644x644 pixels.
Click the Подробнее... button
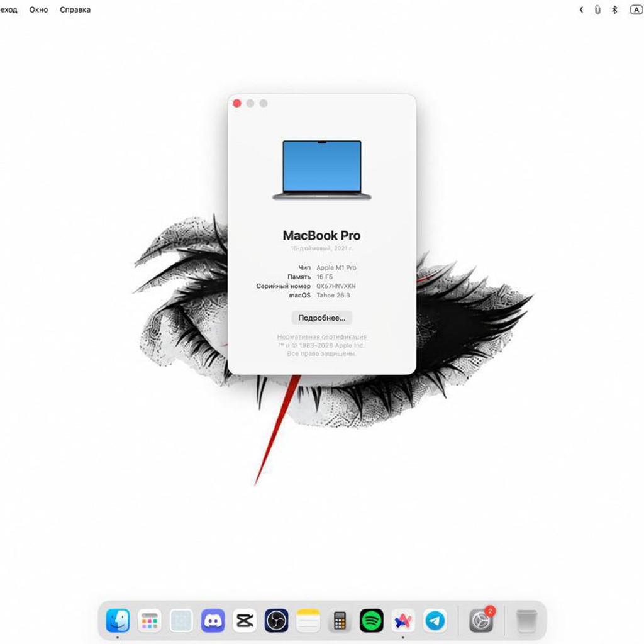click(x=321, y=318)
